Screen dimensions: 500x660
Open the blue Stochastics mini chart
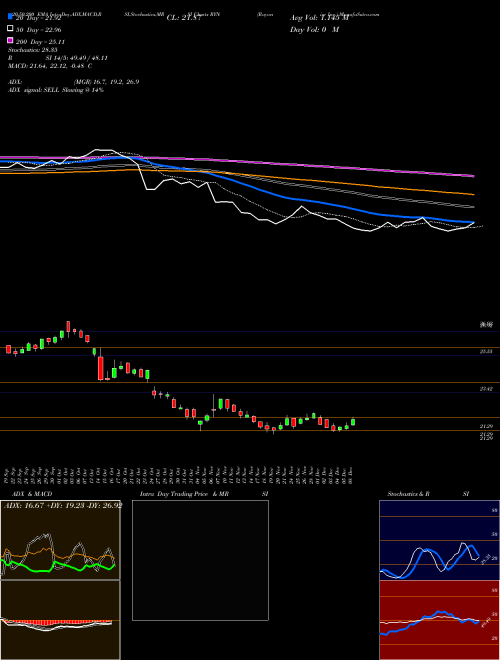click(x=439, y=540)
